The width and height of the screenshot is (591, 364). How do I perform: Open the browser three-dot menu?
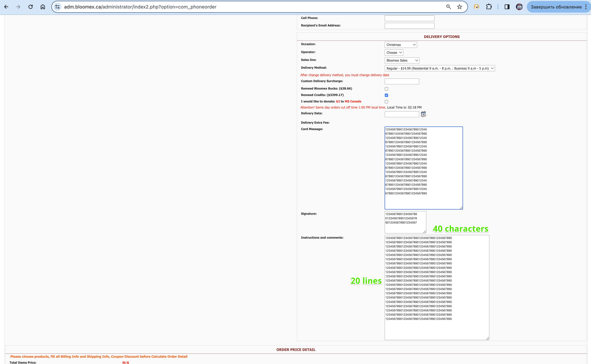(586, 7)
